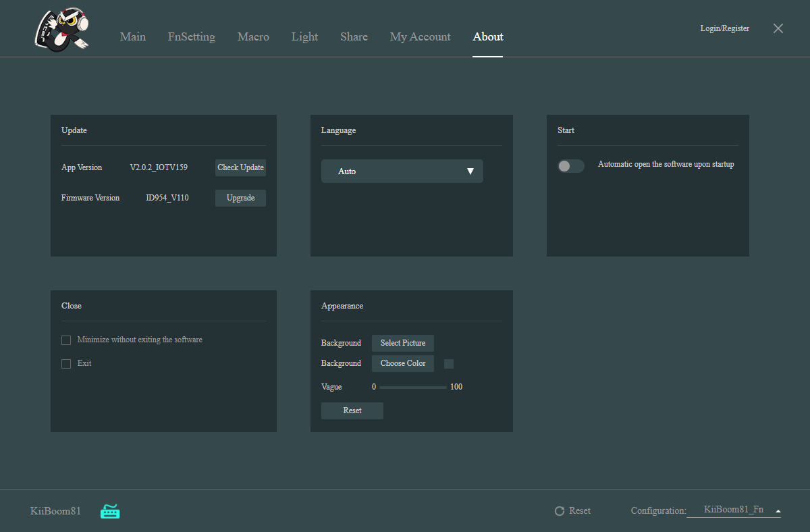Click the background color preview swatch
The width and height of the screenshot is (810, 532).
tap(449, 364)
